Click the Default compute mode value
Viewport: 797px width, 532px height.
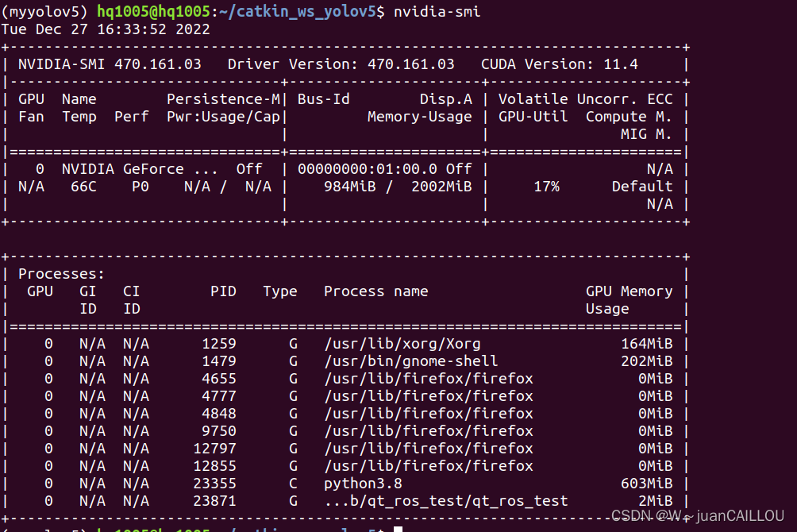(x=642, y=187)
